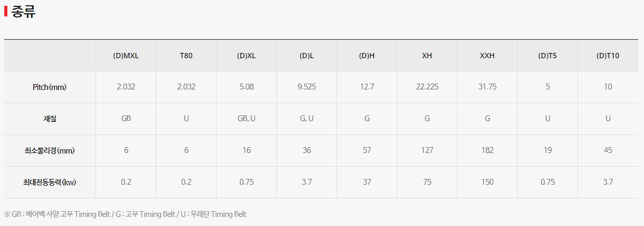
Task: Select the 31.75 pitch cell
Action: point(487,87)
